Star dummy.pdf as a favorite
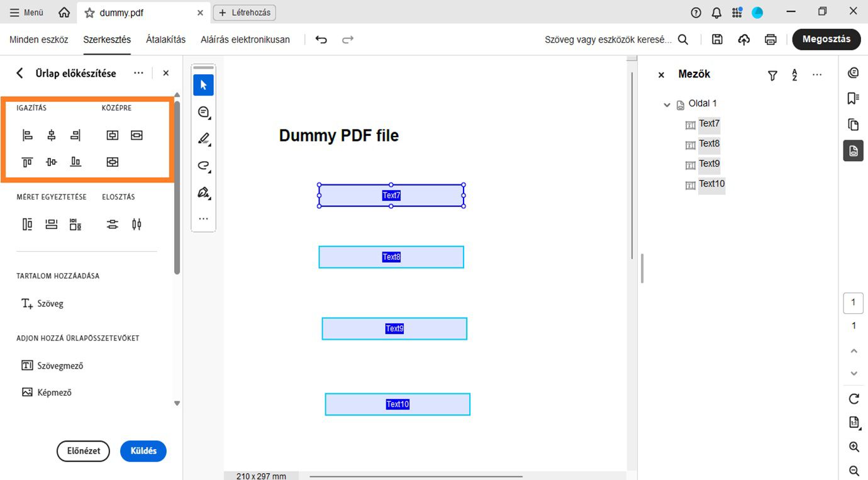The image size is (868, 480). (x=89, y=13)
